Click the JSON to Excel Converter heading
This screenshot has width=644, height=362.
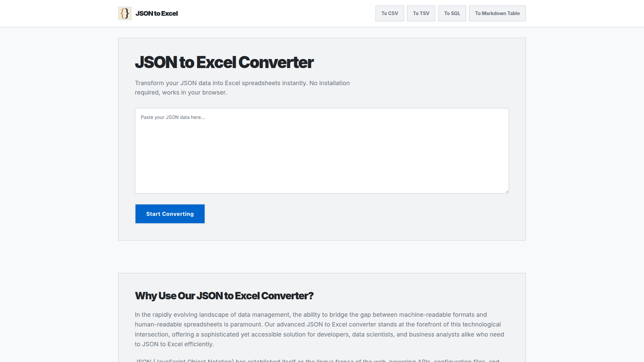pyautogui.click(x=224, y=62)
